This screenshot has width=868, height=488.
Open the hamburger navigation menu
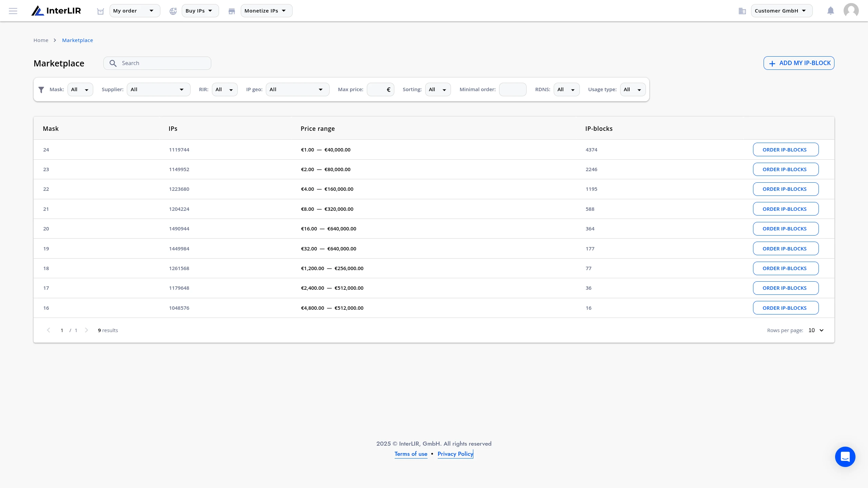(13, 11)
